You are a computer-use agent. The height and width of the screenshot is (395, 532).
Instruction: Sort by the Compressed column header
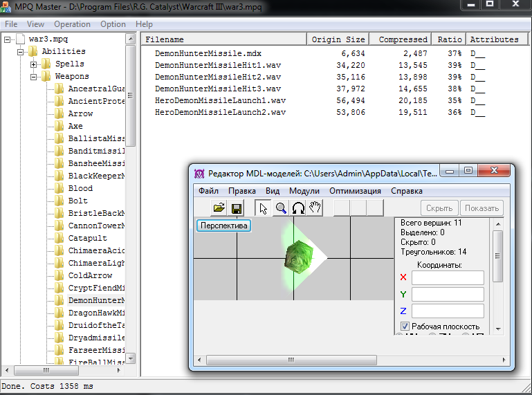pyautogui.click(x=401, y=39)
